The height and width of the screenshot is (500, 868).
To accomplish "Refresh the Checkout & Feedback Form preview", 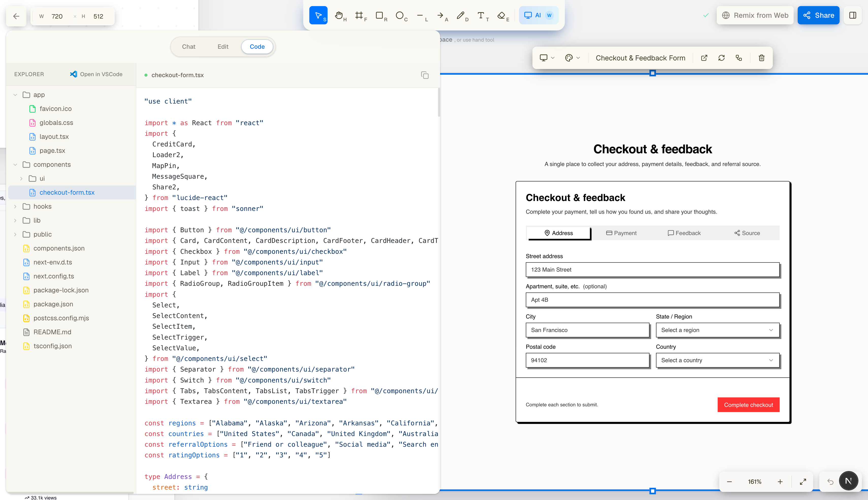I will (721, 58).
